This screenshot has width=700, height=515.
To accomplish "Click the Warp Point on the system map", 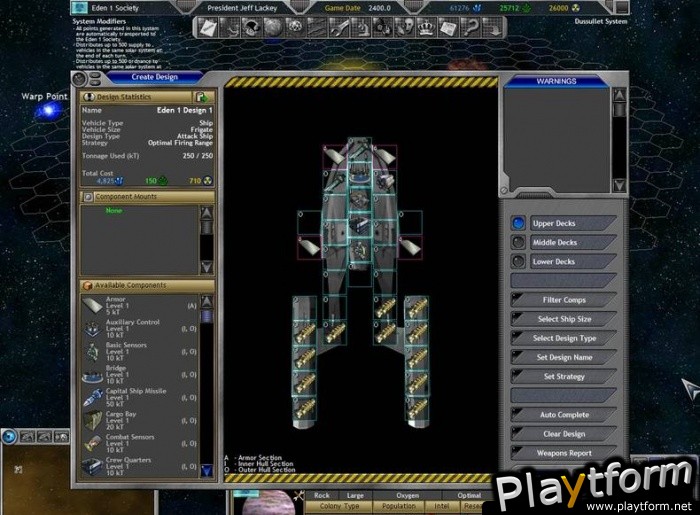I will click(48, 111).
